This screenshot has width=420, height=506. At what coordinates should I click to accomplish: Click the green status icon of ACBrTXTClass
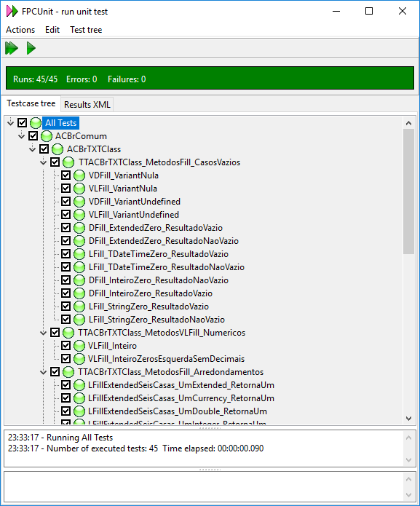tap(58, 149)
